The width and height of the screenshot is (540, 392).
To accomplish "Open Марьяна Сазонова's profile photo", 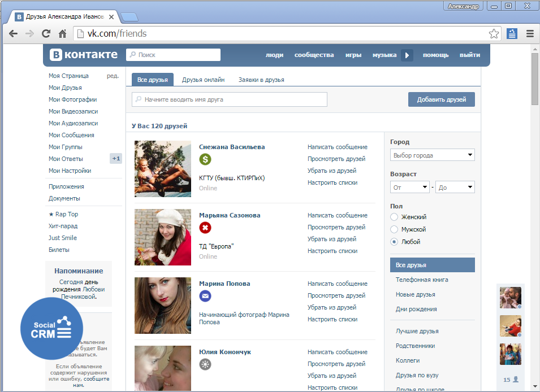I will pos(162,237).
